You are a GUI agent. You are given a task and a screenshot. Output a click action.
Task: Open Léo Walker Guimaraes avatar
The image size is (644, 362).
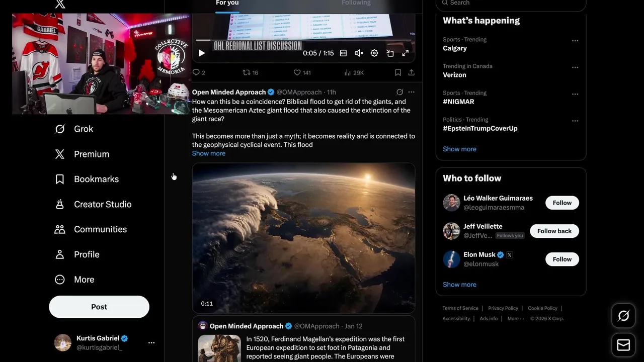coord(451,203)
